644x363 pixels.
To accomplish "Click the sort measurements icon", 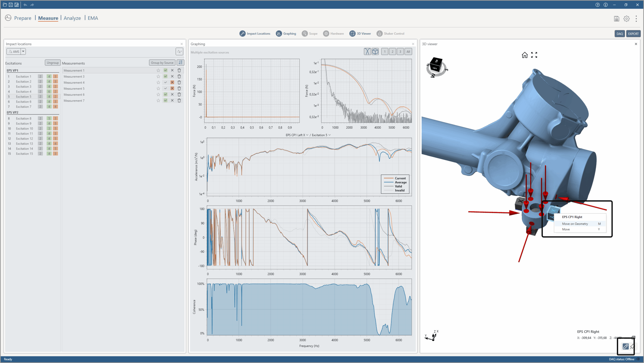I will coord(180,62).
